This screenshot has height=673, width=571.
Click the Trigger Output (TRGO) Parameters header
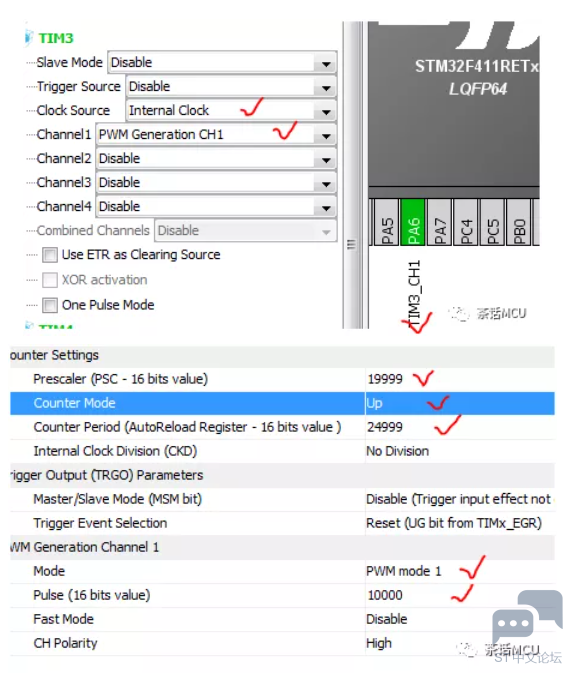106,475
